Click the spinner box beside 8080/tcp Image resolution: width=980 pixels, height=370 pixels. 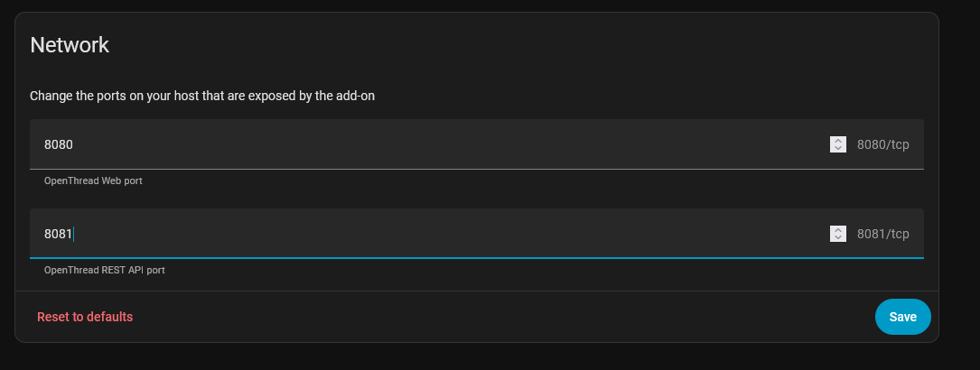point(838,144)
